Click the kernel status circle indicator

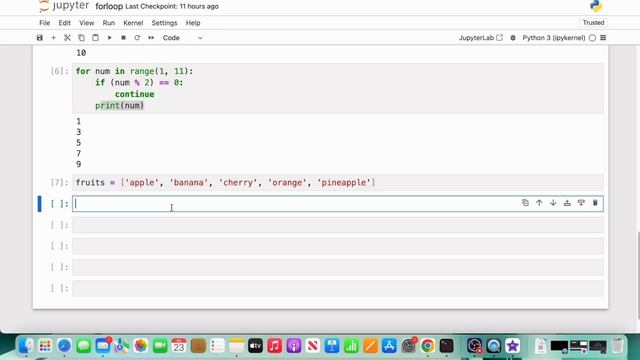click(x=592, y=38)
